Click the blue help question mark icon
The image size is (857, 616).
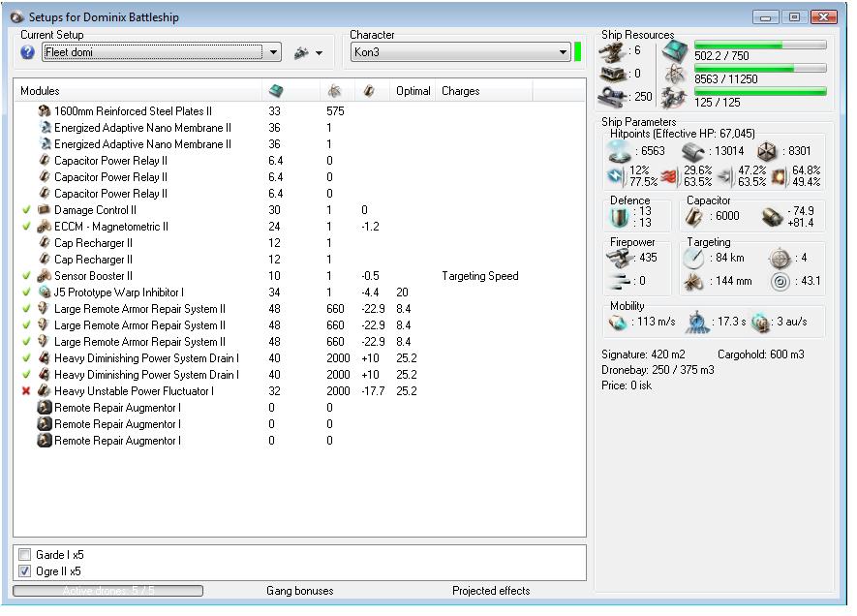[27, 52]
